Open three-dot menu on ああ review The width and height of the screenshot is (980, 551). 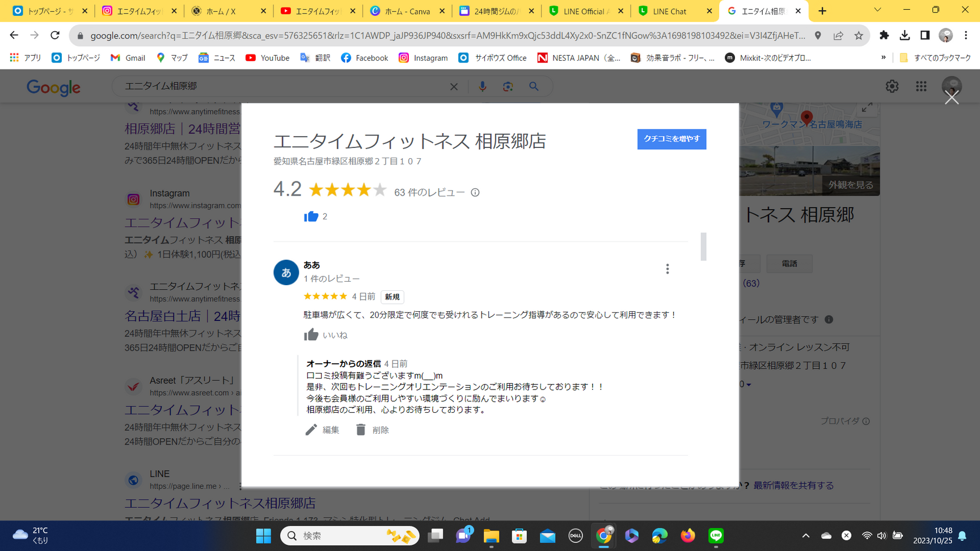tap(668, 269)
